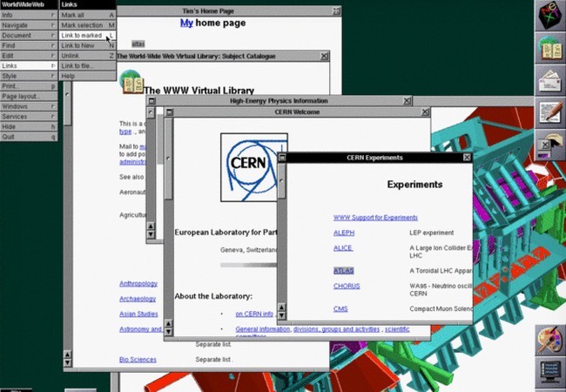Click the paint palette icon in the dock
This screenshot has height=392, width=566.
550,341
